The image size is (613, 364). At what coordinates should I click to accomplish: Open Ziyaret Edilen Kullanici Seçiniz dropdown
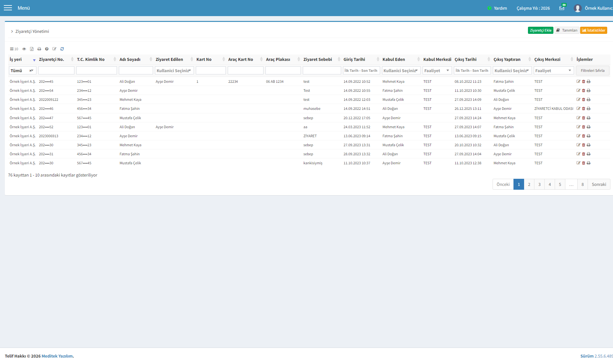[x=174, y=71]
